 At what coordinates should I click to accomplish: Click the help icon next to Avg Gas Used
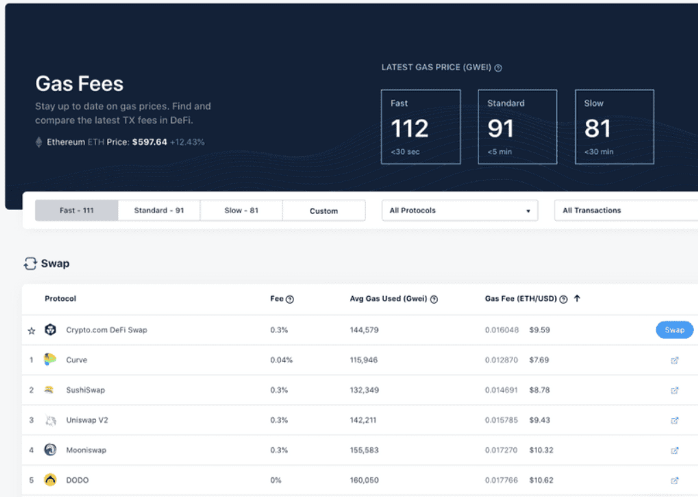point(434,299)
